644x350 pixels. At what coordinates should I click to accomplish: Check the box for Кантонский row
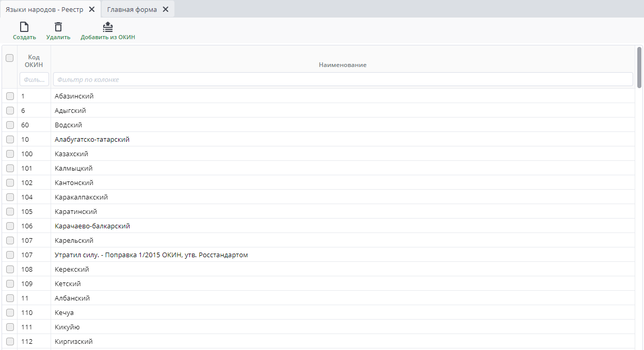[x=10, y=182]
